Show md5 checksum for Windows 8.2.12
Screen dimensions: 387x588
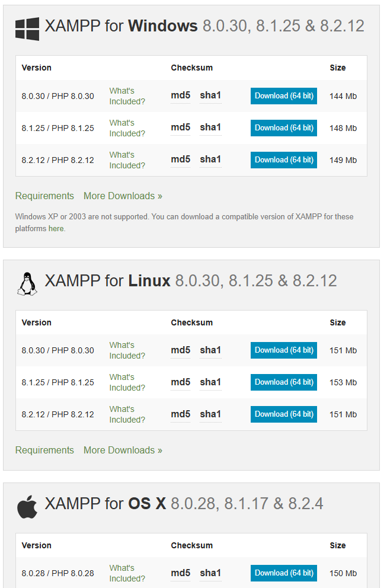[x=180, y=159]
